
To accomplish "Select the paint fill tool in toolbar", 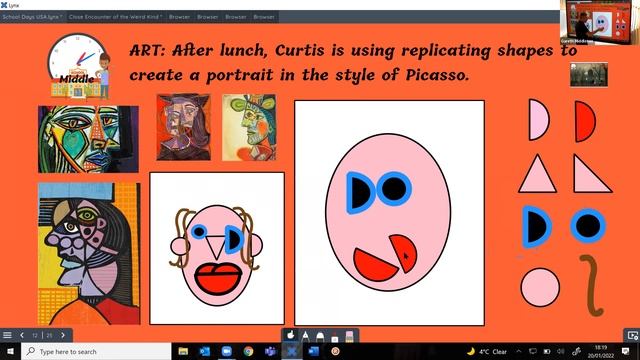I will [x=335, y=337].
